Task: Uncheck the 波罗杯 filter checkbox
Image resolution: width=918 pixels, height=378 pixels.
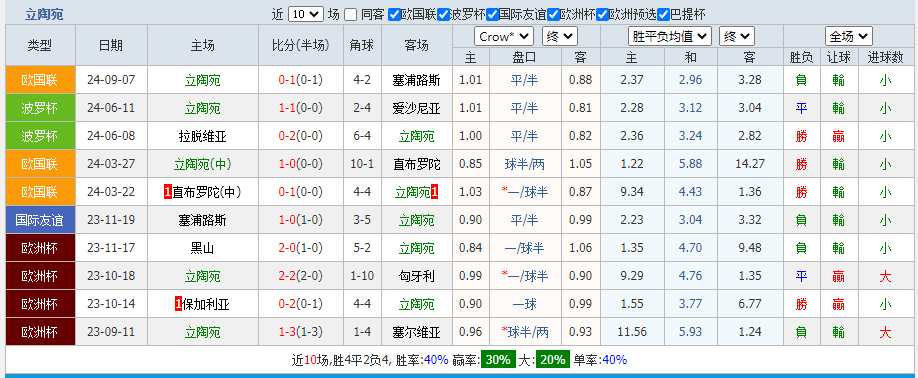Action: point(443,15)
